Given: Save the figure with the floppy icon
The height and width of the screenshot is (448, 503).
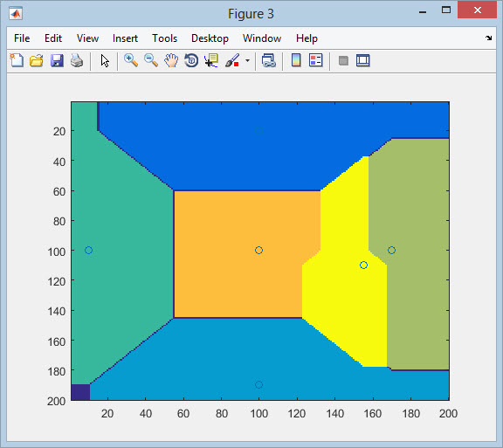Looking at the screenshot, I should 57,60.
